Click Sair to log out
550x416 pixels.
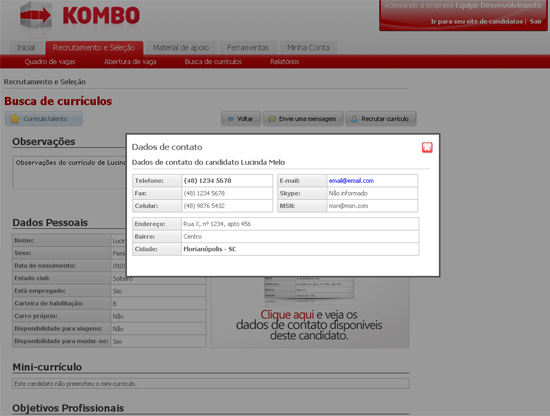[x=536, y=21]
